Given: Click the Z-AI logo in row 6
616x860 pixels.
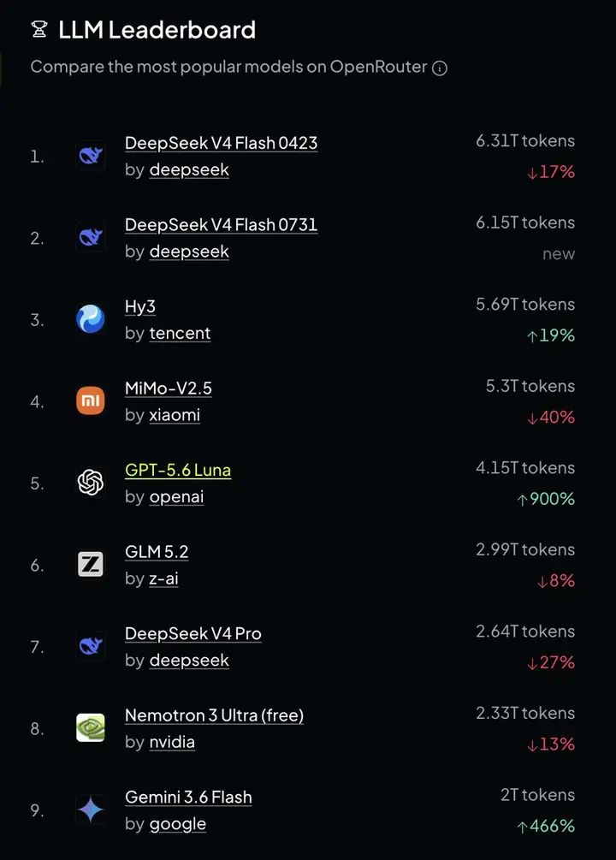Looking at the screenshot, I should tap(91, 565).
